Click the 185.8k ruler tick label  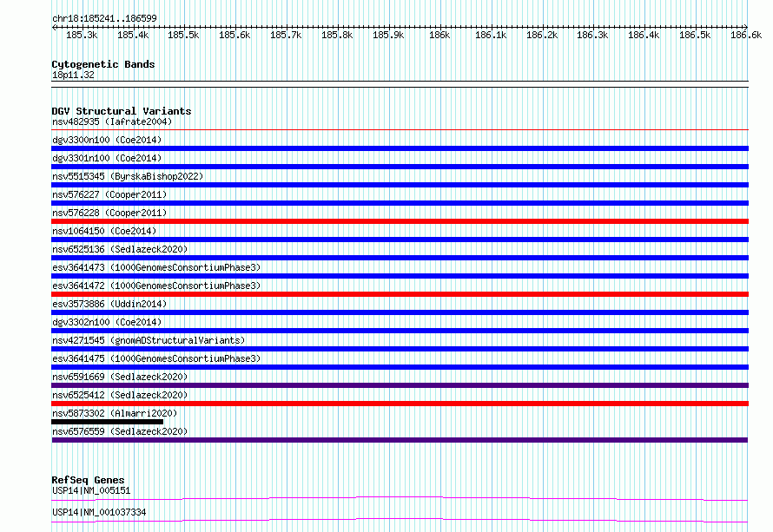point(337,35)
